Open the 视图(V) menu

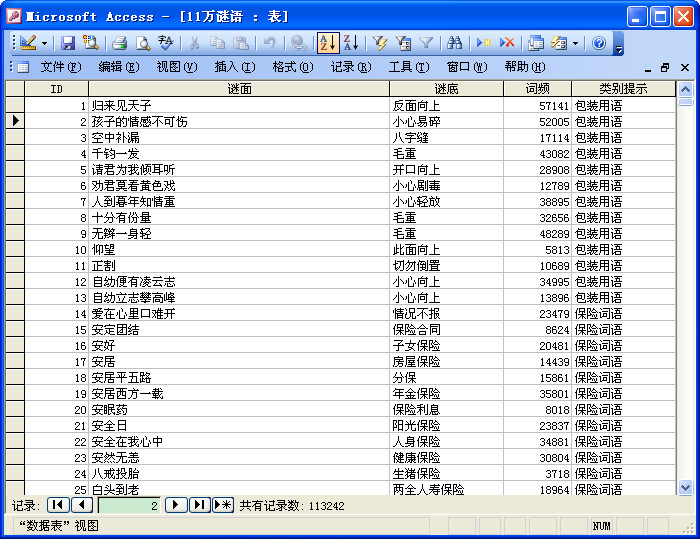tap(177, 67)
